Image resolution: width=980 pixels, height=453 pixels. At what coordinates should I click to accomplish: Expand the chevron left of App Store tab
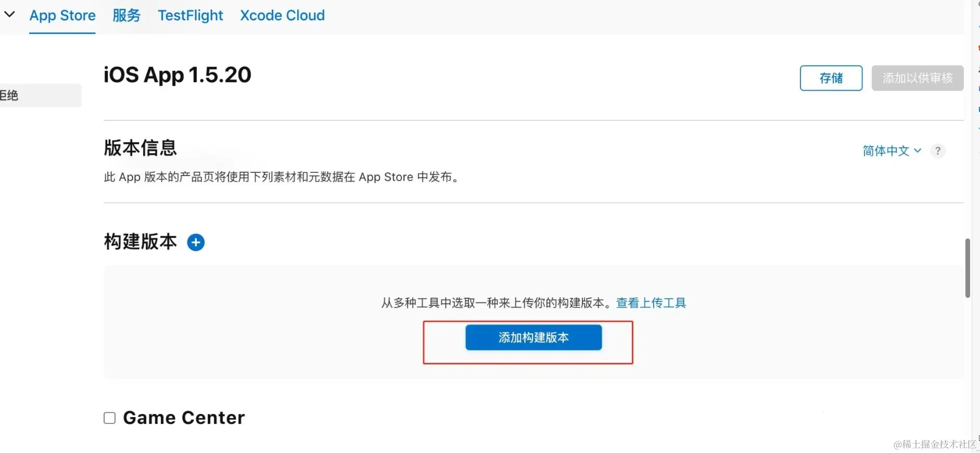(x=9, y=14)
